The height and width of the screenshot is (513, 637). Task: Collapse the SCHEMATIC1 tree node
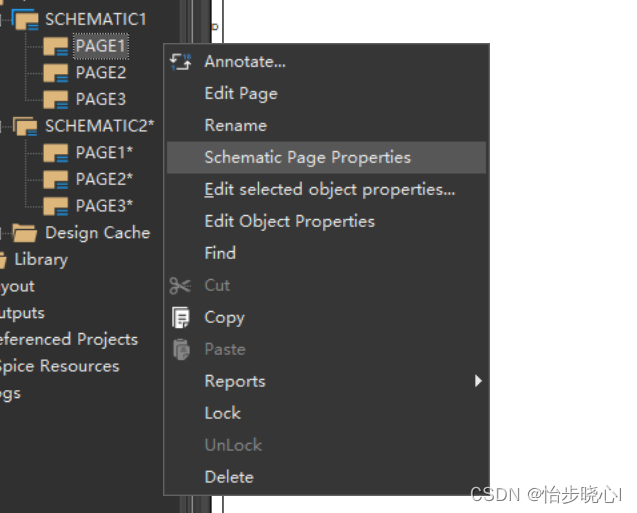click(4, 19)
